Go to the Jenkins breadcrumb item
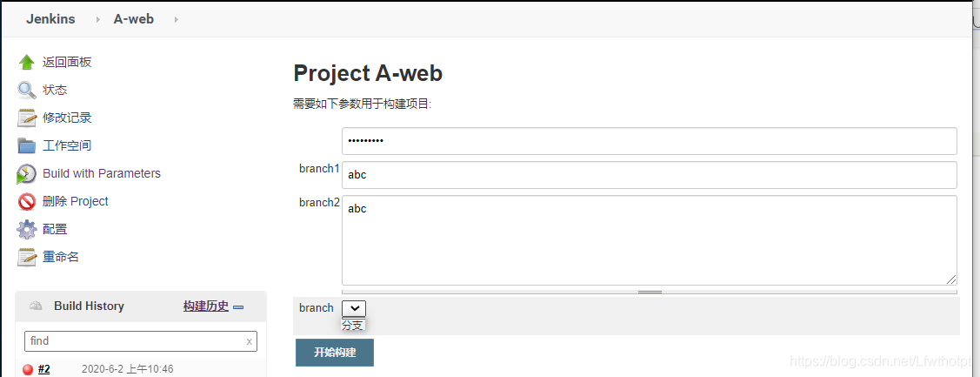The height and width of the screenshot is (377, 980). (50, 19)
